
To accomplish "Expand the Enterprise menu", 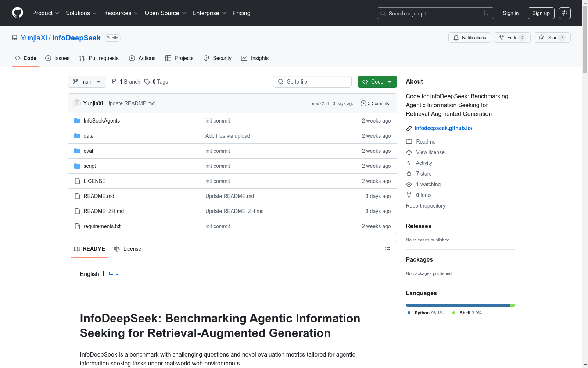I will click(209, 13).
